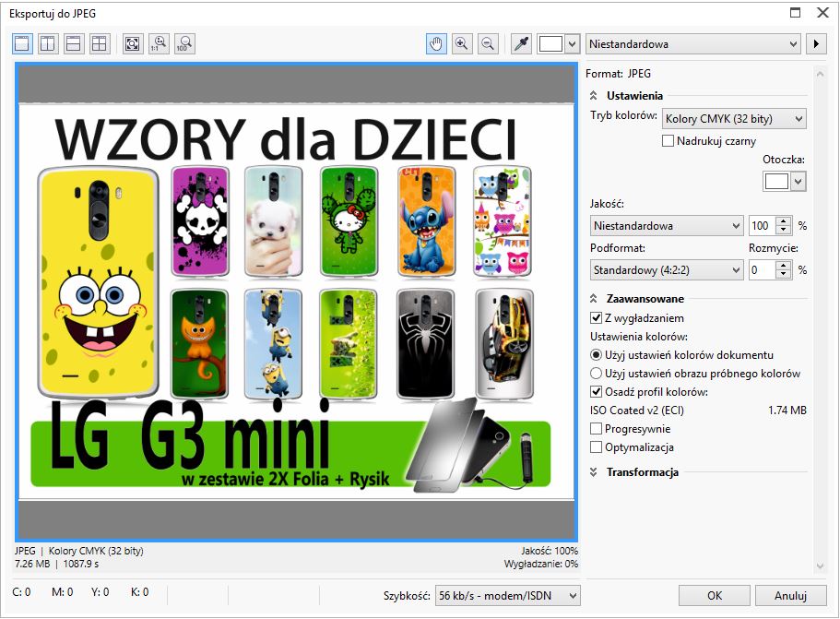This screenshot has width=840, height=619.
Task: Click the zoom to fit icon
Action: (x=133, y=43)
